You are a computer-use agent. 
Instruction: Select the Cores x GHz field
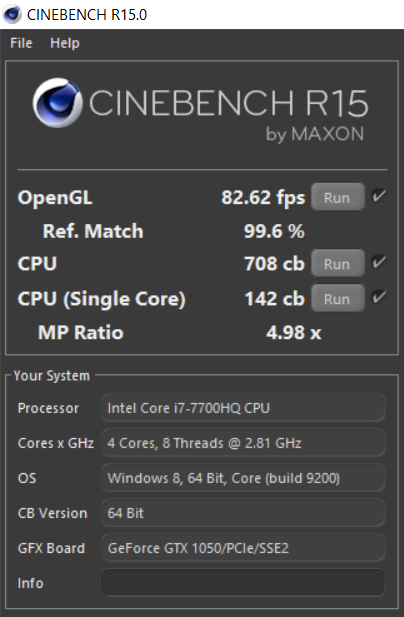pyautogui.click(x=243, y=443)
